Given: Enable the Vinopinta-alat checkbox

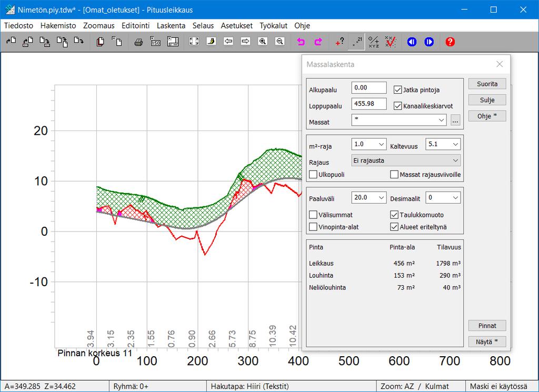Looking at the screenshot, I should tap(313, 227).
